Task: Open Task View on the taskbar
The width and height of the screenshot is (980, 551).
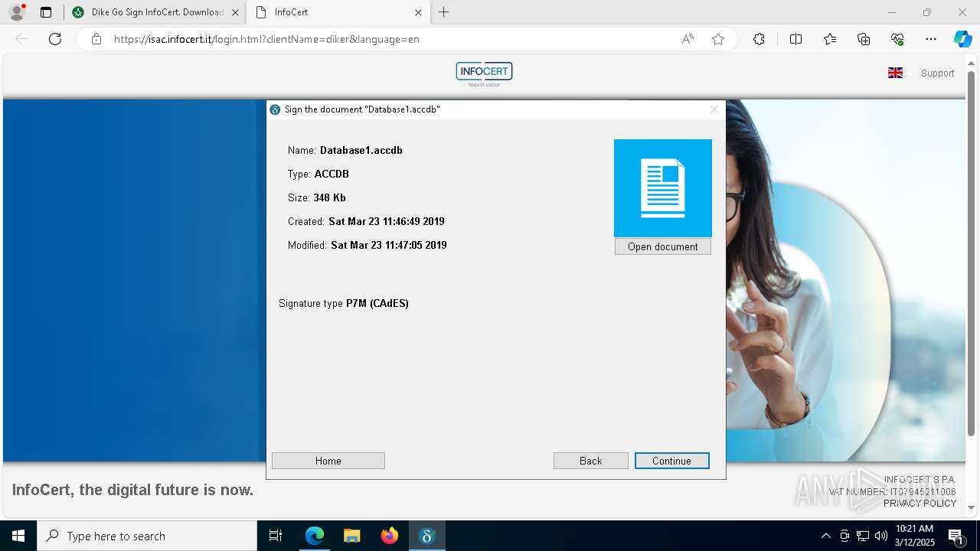Action: click(x=276, y=536)
